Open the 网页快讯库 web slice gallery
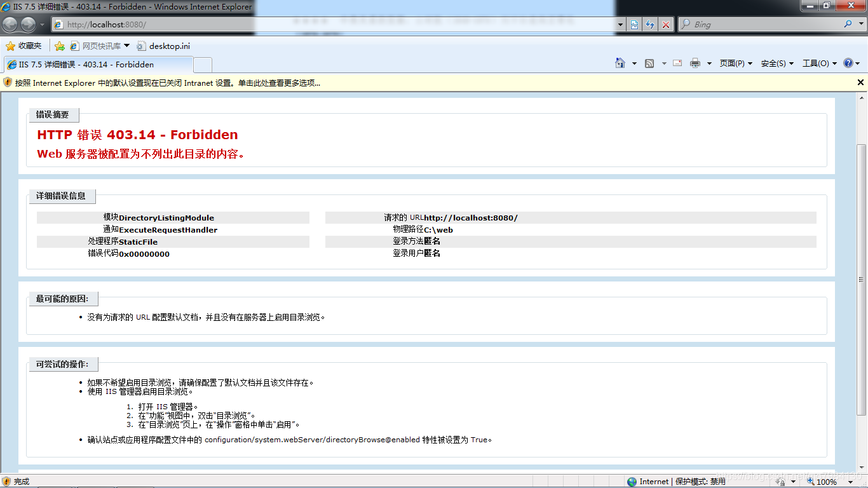 click(x=100, y=46)
